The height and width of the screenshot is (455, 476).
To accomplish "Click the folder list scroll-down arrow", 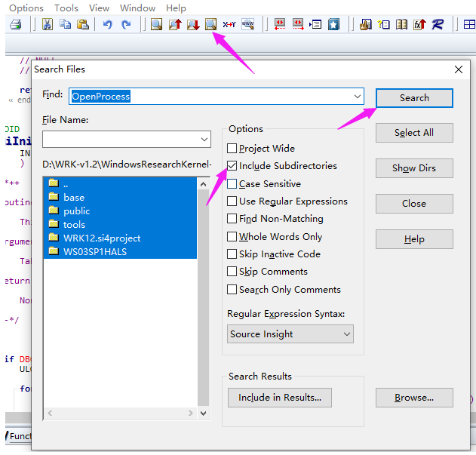I will pos(204,413).
